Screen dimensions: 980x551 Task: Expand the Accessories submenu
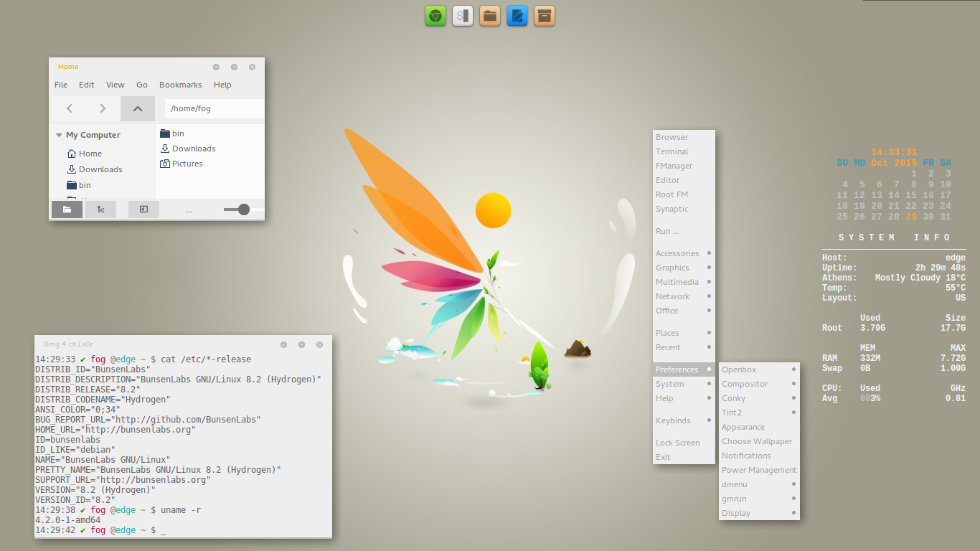click(x=684, y=253)
